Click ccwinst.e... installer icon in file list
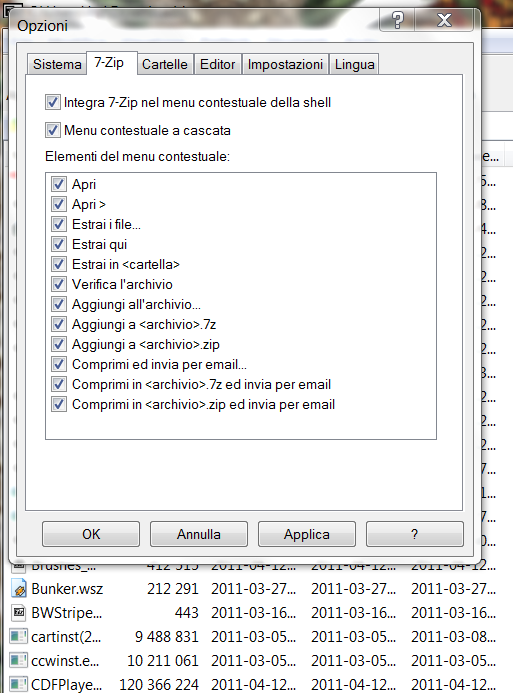The image size is (513, 693). click(x=19, y=660)
